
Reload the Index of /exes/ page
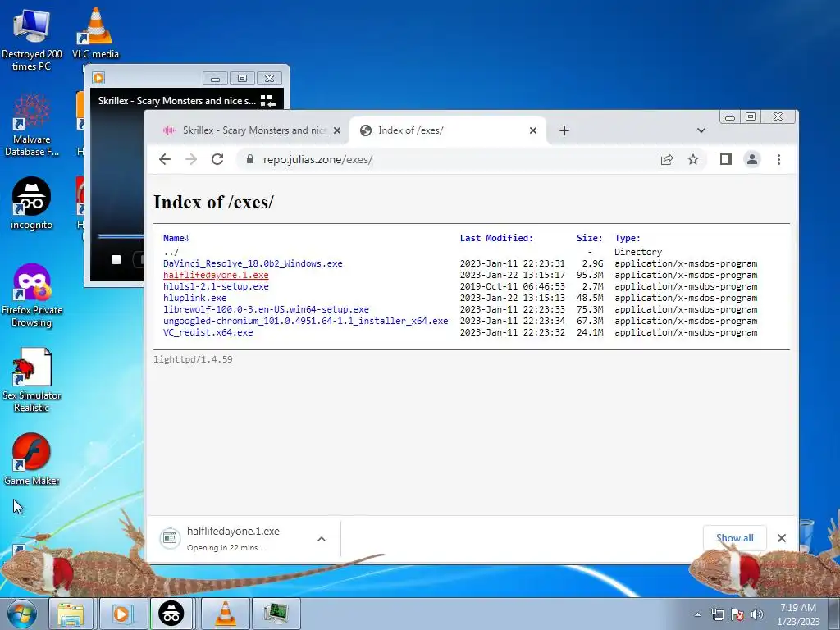click(x=217, y=159)
